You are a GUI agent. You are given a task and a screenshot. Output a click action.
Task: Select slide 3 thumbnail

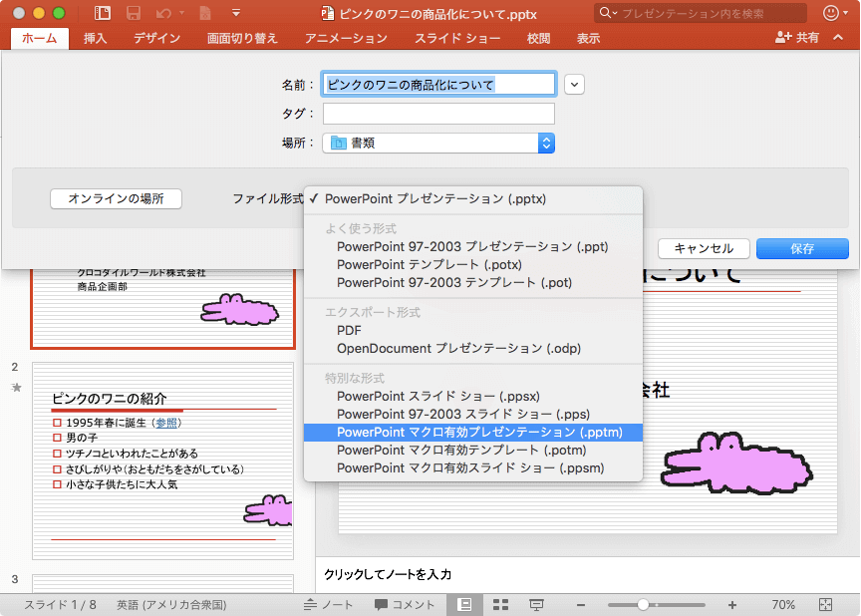pyautogui.click(x=162, y=583)
